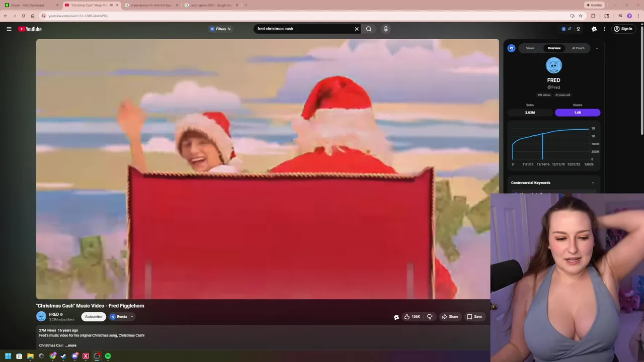Switch to jaclyn glenn Google search tab
644x362 pixels.
point(211,5)
